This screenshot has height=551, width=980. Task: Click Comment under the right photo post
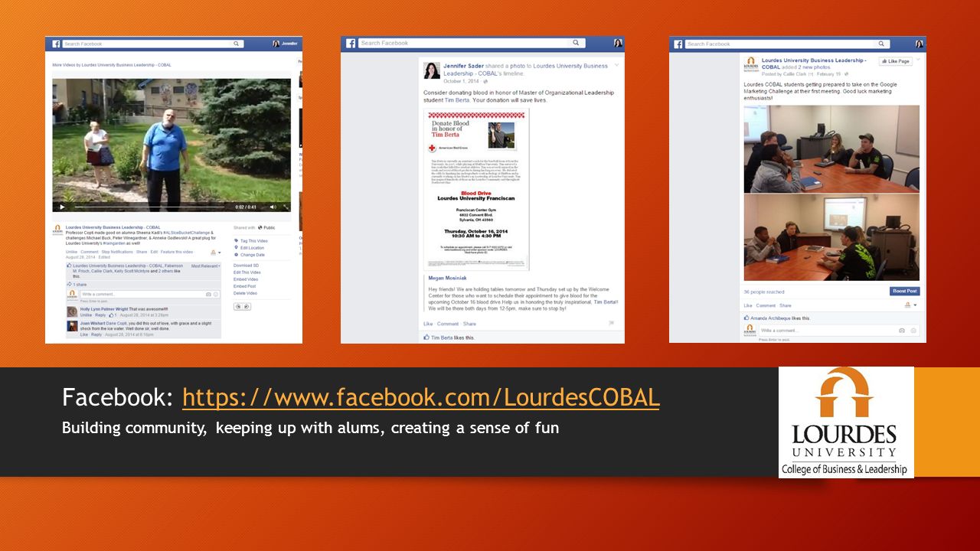tap(766, 305)
